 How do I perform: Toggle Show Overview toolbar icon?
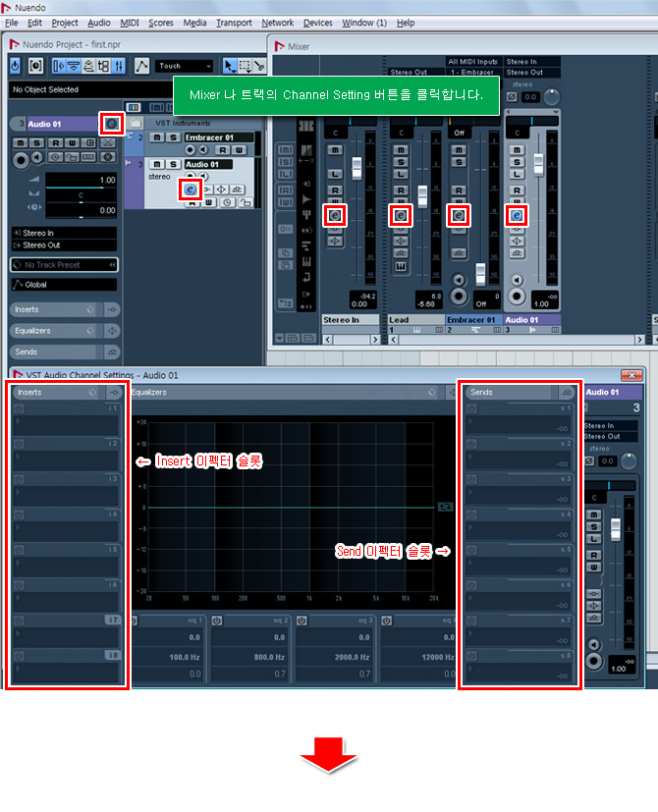click(88, 66)
